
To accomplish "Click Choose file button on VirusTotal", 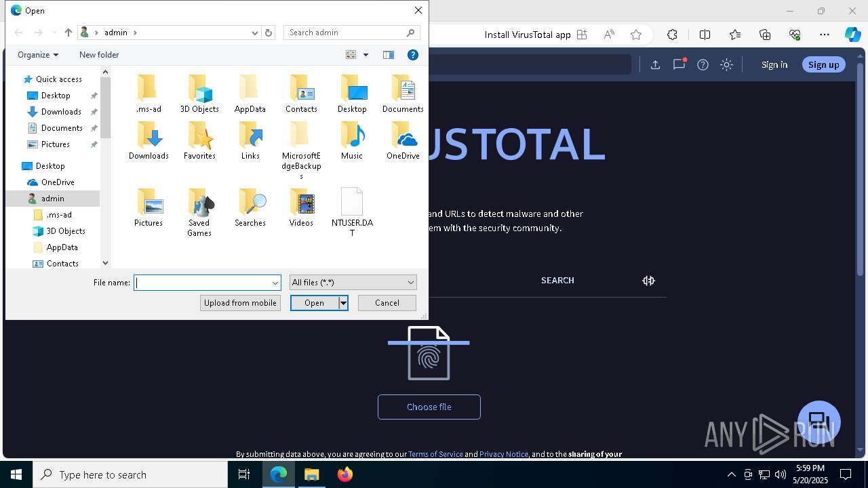I will [429, 407].
